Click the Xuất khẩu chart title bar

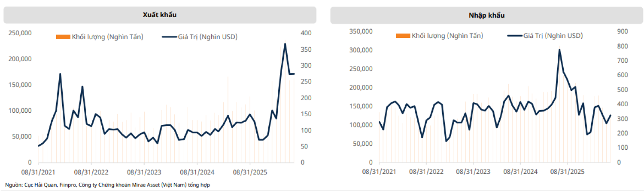click(x=160, y=15)
